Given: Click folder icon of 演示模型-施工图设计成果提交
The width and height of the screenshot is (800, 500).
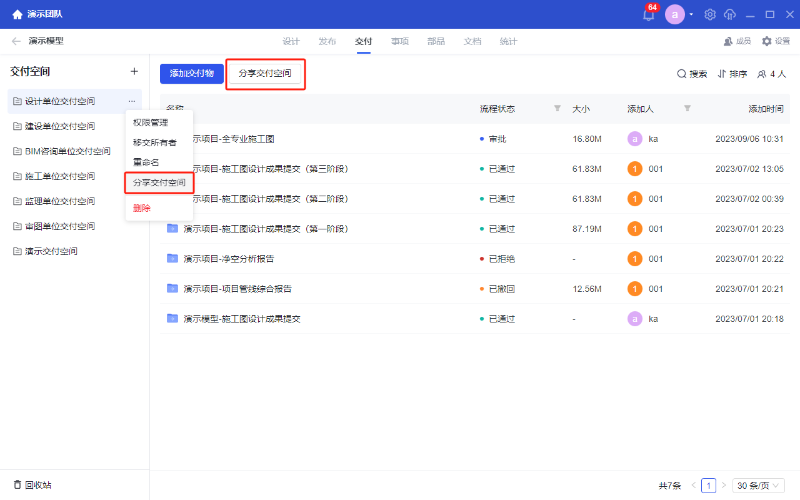Looking at the screenshot, I should click(172, 319).
